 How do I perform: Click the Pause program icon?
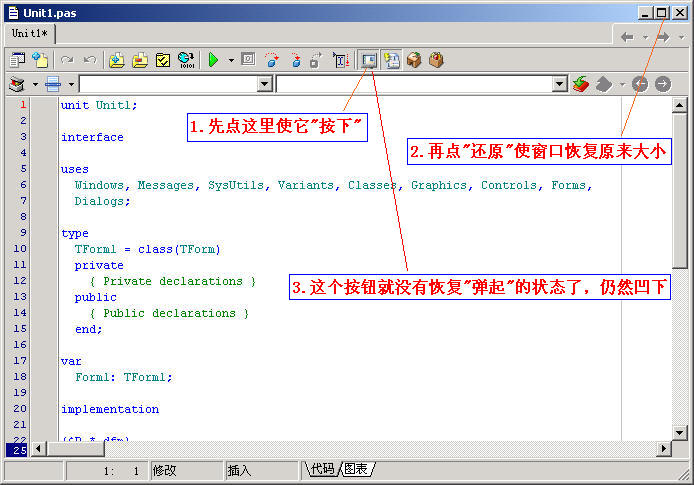click(248, 60)
